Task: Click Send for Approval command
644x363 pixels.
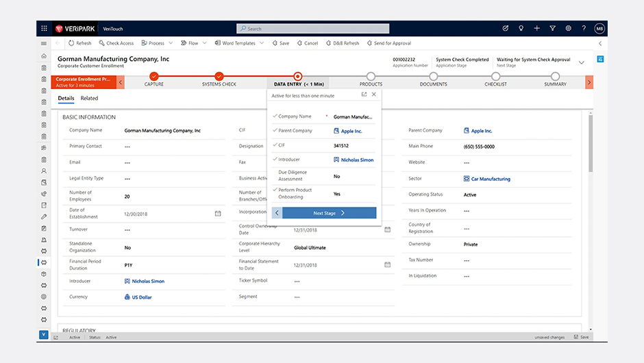Action: (388, 43)
